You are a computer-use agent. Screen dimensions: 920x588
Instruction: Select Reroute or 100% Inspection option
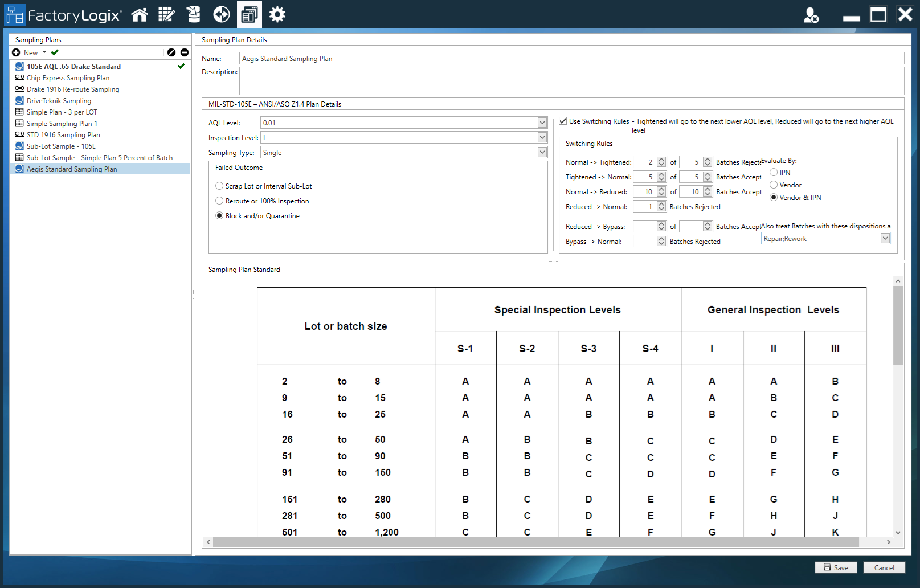point(219,201)
